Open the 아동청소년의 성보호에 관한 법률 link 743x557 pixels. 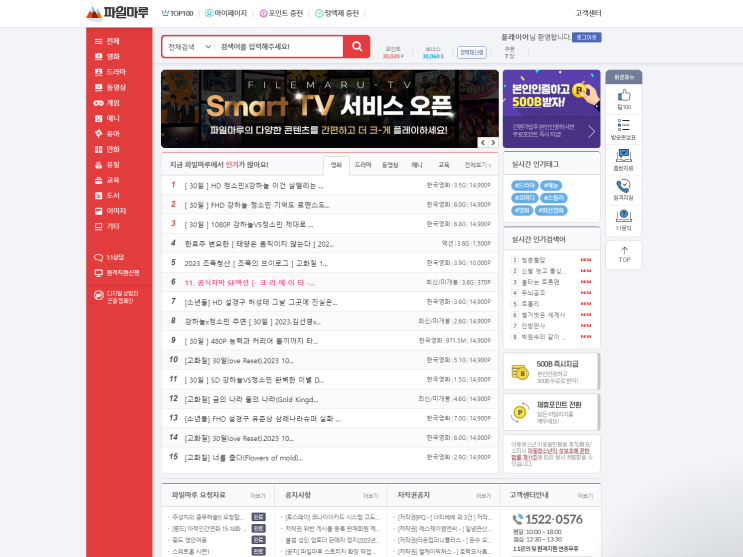click(x=551, y=454)
